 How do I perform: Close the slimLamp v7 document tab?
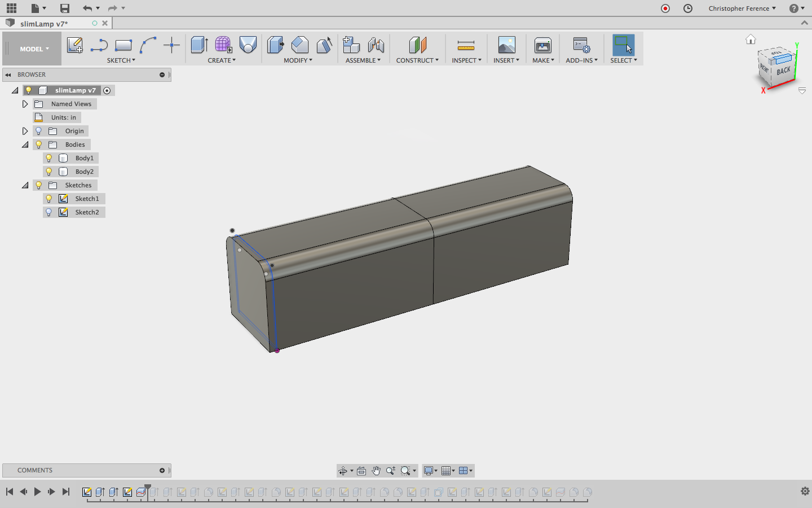105,23
